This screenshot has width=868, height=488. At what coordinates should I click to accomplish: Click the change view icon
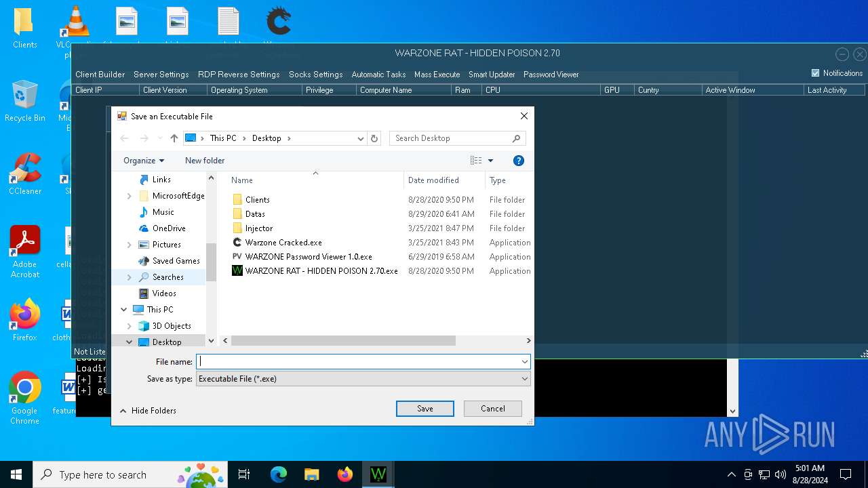476,161
